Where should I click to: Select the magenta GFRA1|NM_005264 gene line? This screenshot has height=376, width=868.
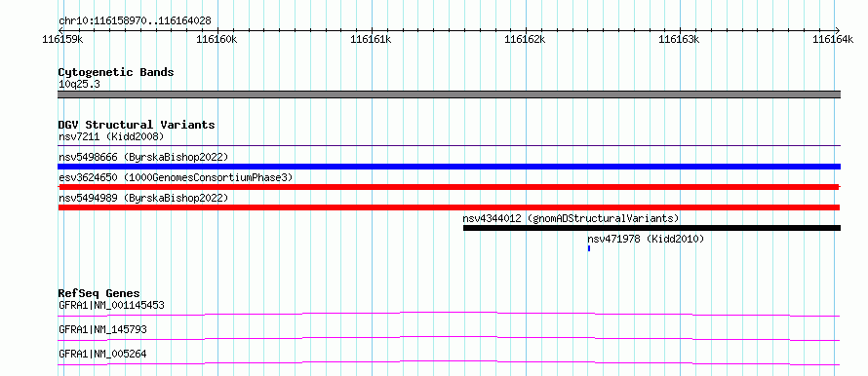point(449,362)
